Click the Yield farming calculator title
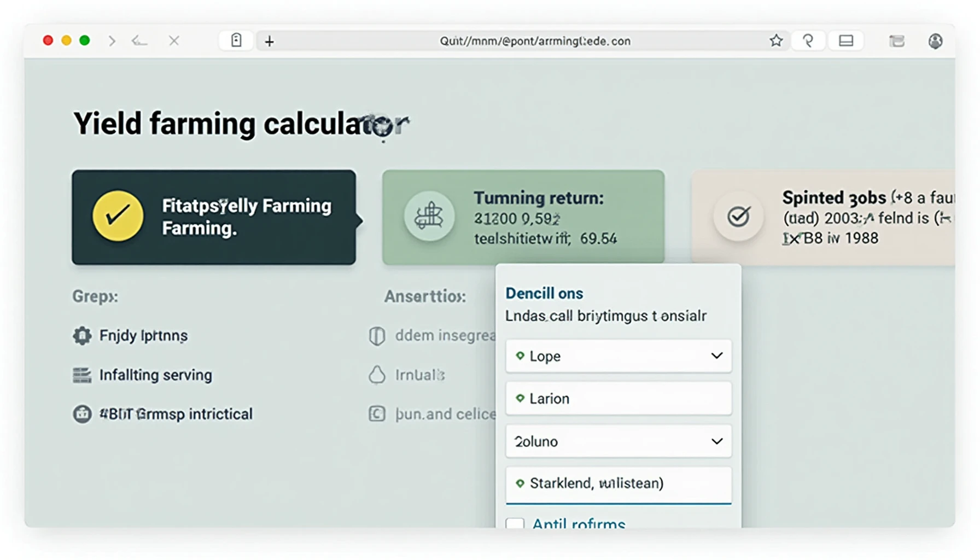 [241, 124]
